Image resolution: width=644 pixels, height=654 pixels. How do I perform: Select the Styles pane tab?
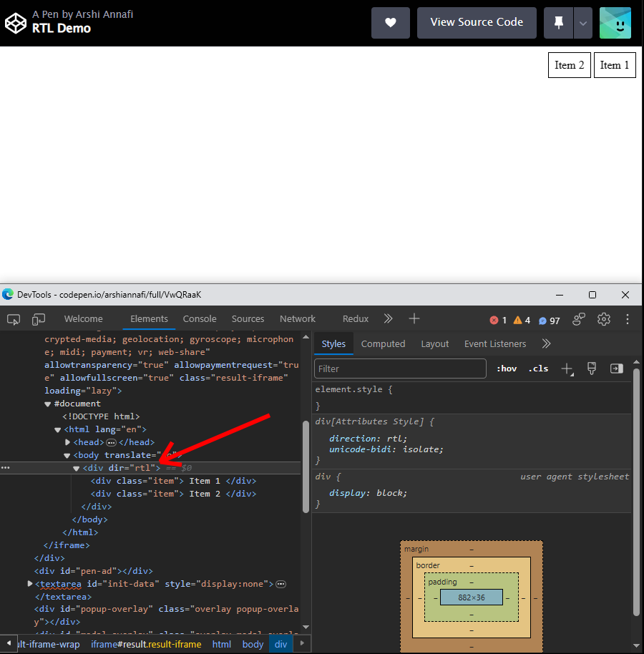[x=333, y=344]
